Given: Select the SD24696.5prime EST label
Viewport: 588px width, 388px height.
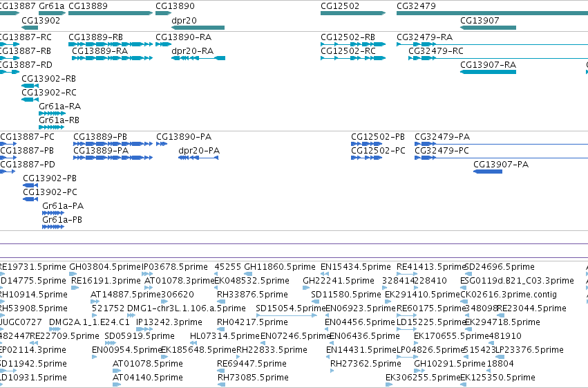Looking at the screenshot, I should click(x=500, y=267).
